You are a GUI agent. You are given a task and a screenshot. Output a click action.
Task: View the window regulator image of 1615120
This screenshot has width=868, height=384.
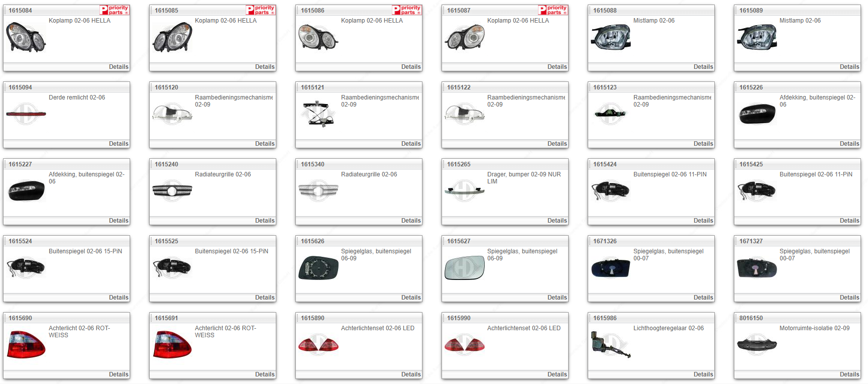pos(172,114)
